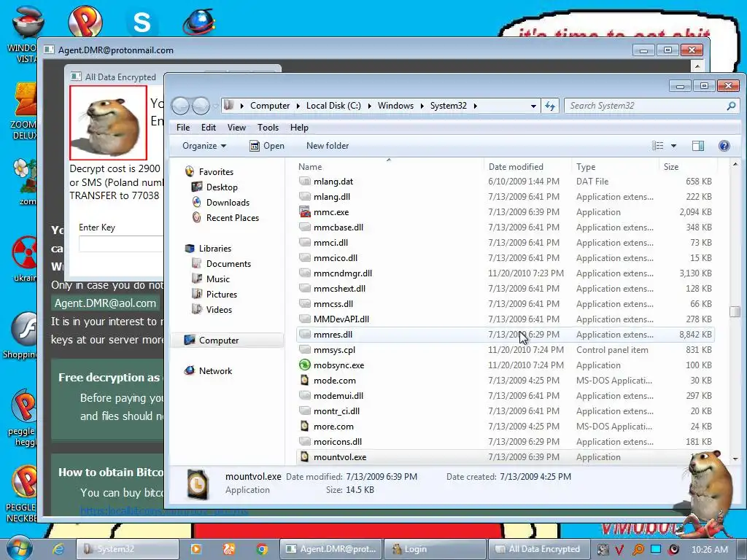Click the red V tray icon
Viewport: 747px width, 560px height.
pyautogui.click(x=619, y=550)
